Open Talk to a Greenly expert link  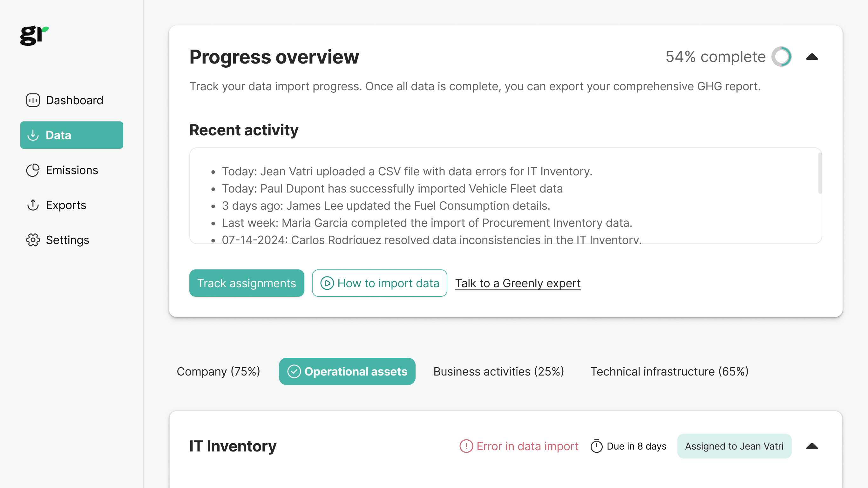[x=518, y=283]
